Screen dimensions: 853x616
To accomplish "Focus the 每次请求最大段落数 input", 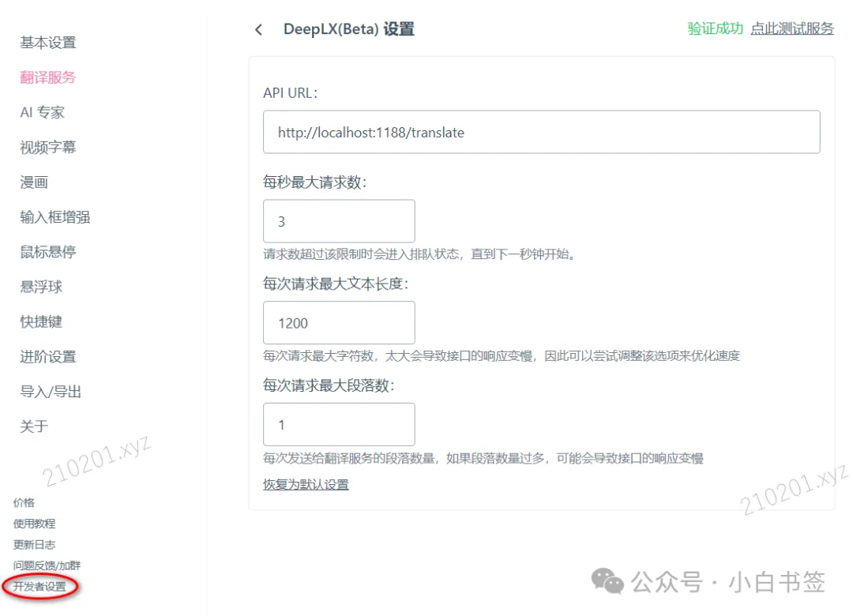I will pos(339,425).
